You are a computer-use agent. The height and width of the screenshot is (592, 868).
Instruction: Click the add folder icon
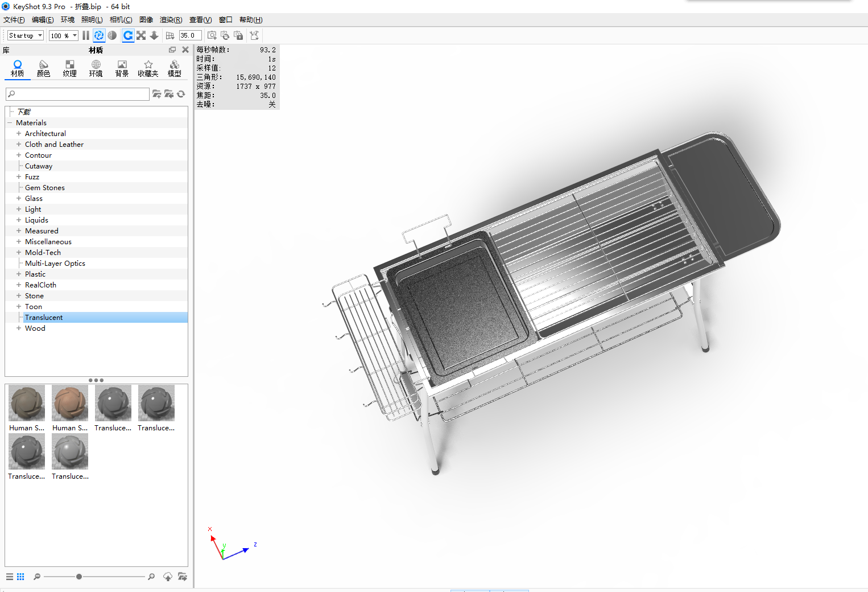pos(157,94)
